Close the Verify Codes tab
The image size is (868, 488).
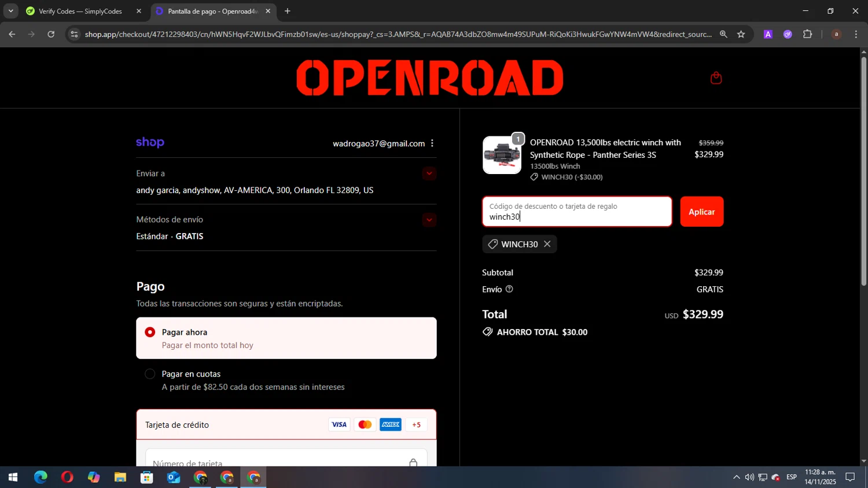(x=139, y=11)
